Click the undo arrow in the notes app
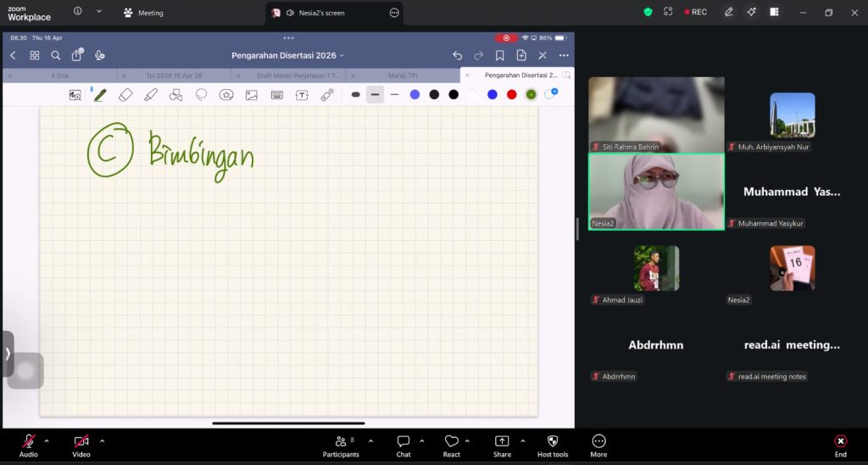This screenshot has width=868, height=465. [458, 55]
